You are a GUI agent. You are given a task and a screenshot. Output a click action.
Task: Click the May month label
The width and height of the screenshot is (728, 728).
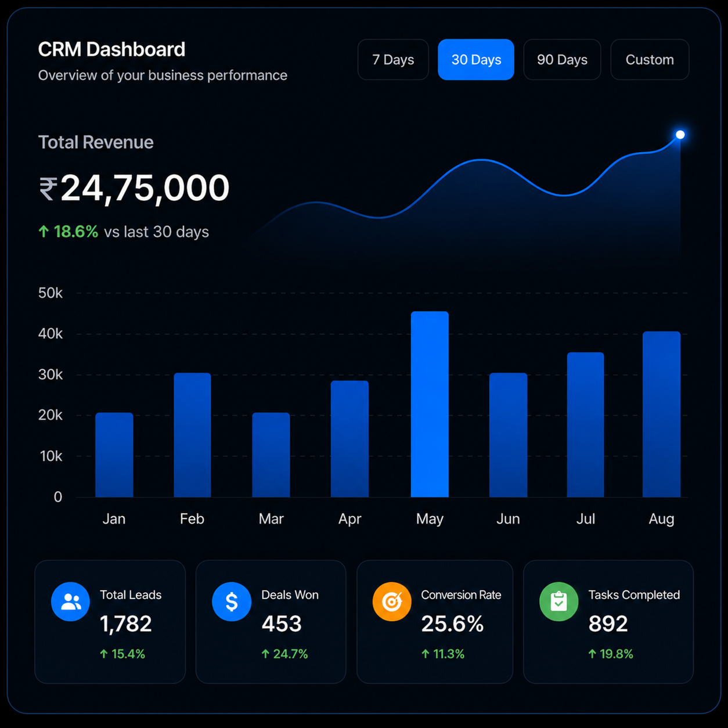[x=430, y=519]
